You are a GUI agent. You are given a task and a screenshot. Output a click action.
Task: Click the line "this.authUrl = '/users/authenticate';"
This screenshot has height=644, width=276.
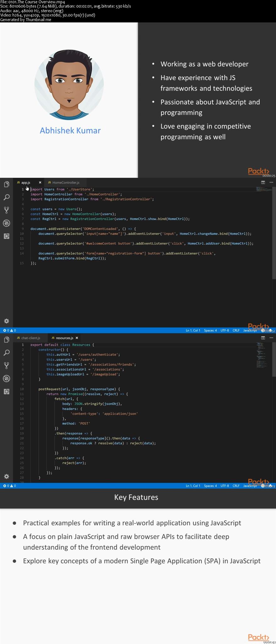[x=83, y=355]
